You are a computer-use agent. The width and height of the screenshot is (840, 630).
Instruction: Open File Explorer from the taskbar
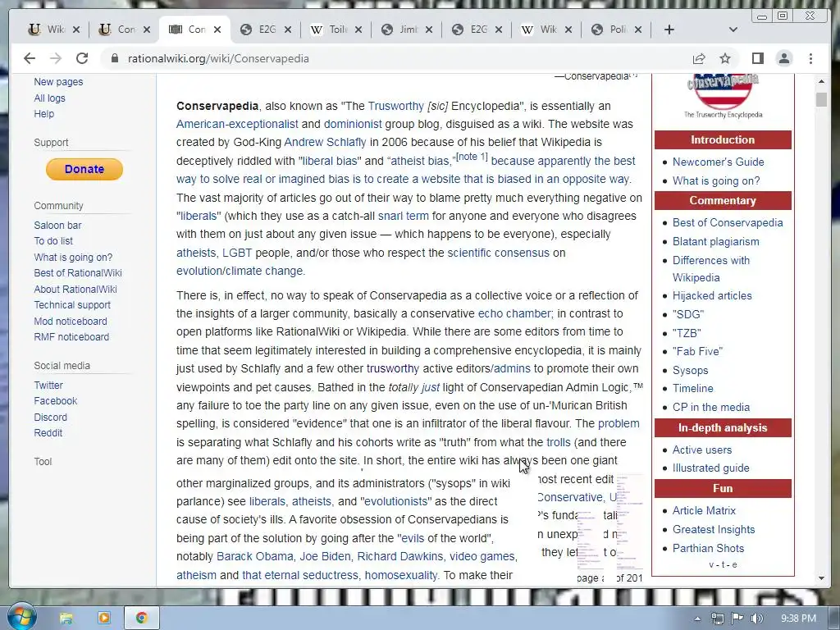click(66, 619)
